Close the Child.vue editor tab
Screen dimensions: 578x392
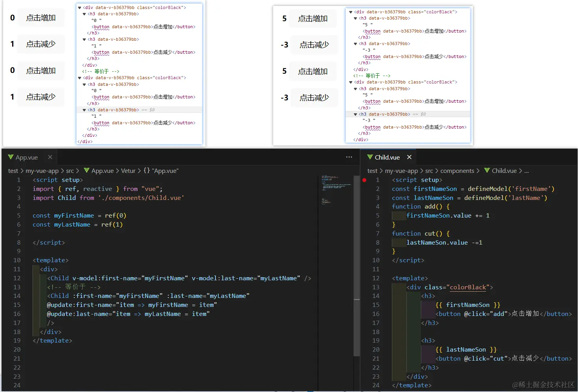pos(409,157)
